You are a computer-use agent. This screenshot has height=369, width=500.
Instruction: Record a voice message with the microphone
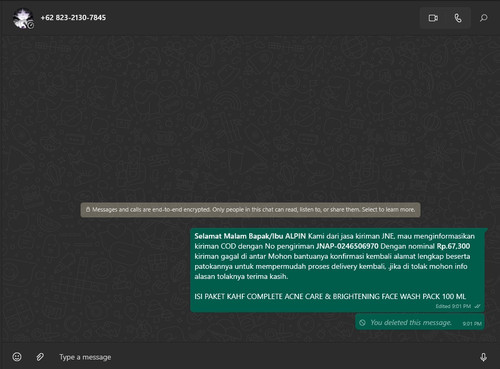(x=483, y=357)
